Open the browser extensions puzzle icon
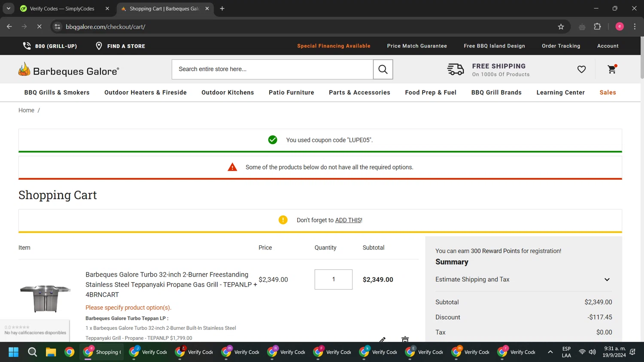The height and width of the screenshot is (362, 644). tap(597, 27)
